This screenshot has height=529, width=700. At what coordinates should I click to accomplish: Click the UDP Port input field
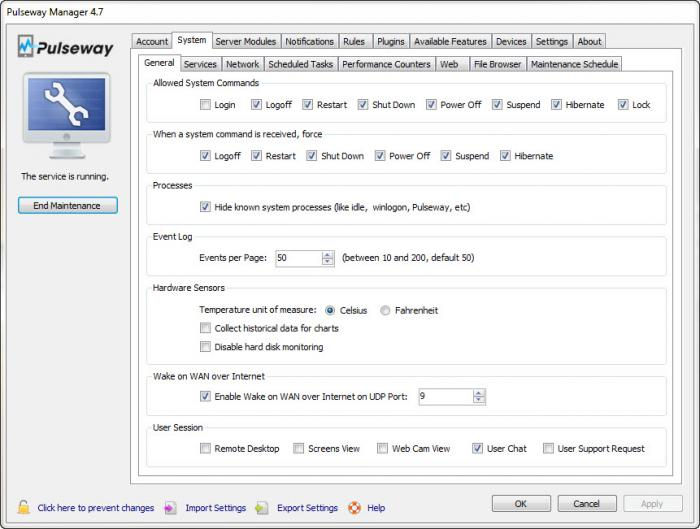point(446,396)
